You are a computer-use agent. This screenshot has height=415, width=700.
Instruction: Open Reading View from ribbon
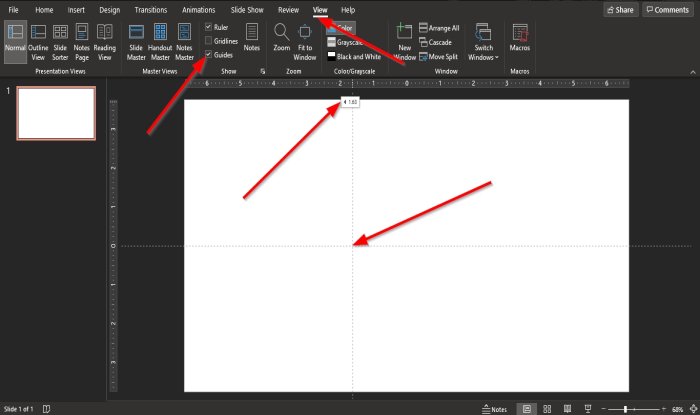point(104,42)
